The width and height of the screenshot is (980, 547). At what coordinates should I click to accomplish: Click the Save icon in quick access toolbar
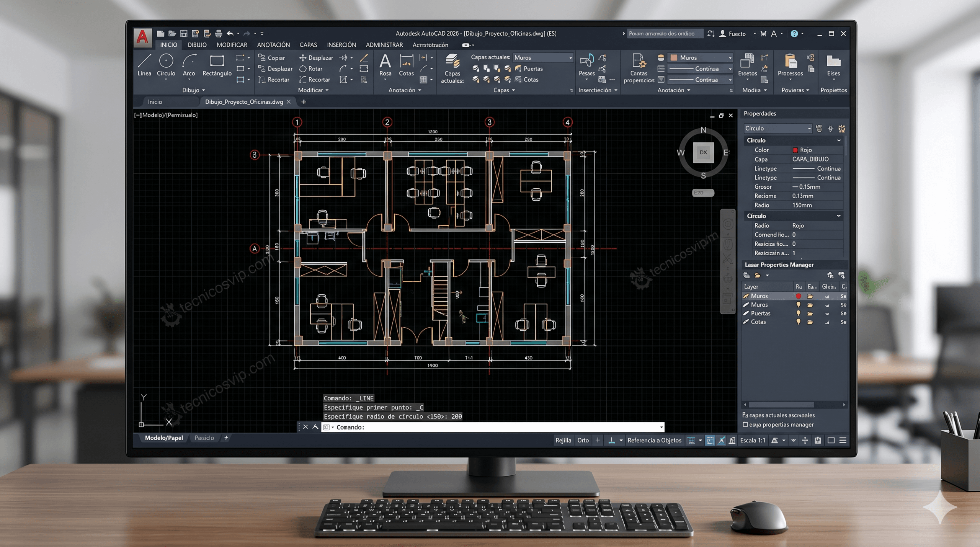[184, 34]
